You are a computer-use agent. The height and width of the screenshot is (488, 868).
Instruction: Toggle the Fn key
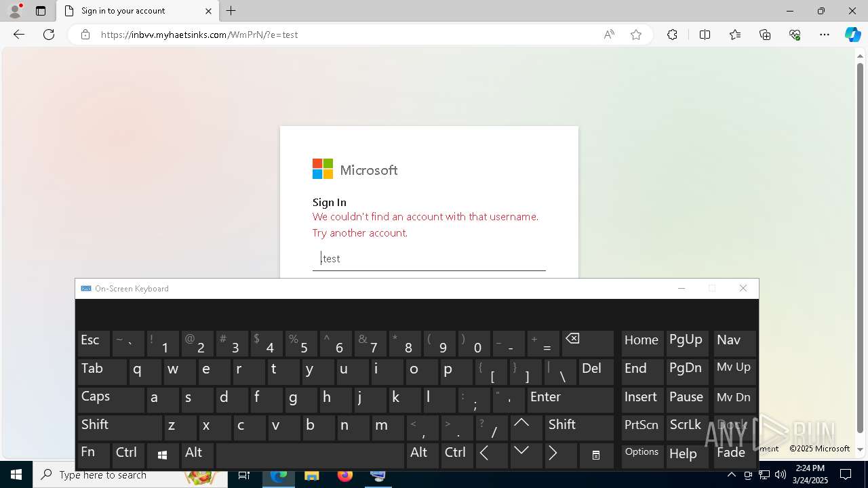click(93, 455)
